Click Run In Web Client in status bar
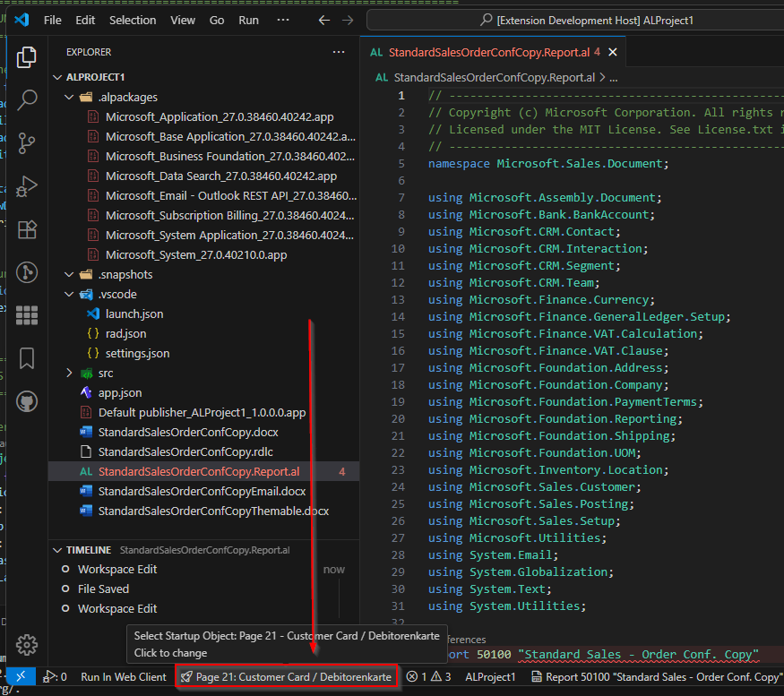 (x=124, y=677)
